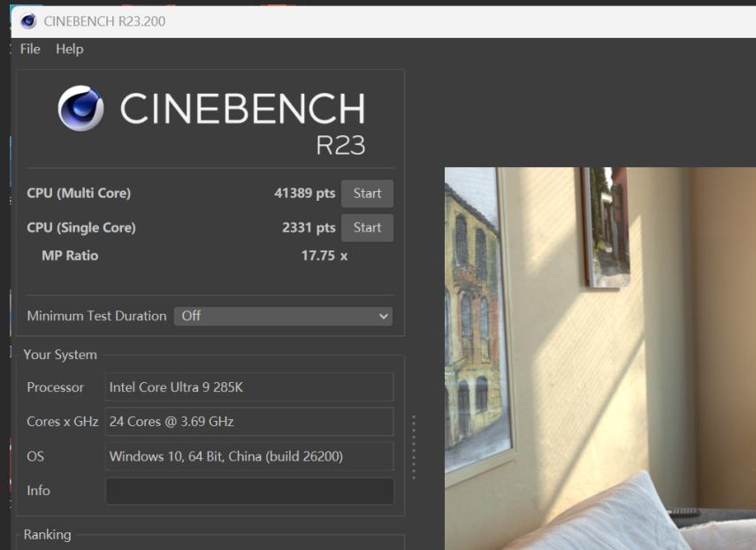Screen dimensions: 756x550
Task: Click the Processor label
Action: coord(55,387)
